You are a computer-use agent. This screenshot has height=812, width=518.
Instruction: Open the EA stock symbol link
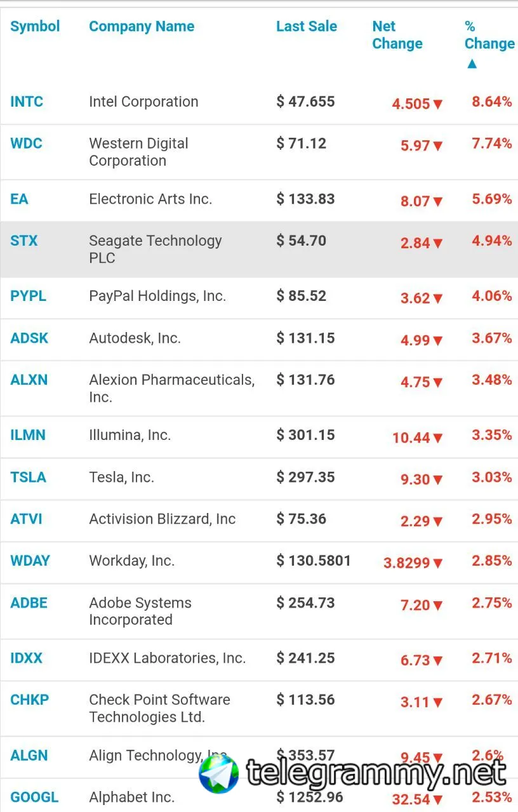19,199
